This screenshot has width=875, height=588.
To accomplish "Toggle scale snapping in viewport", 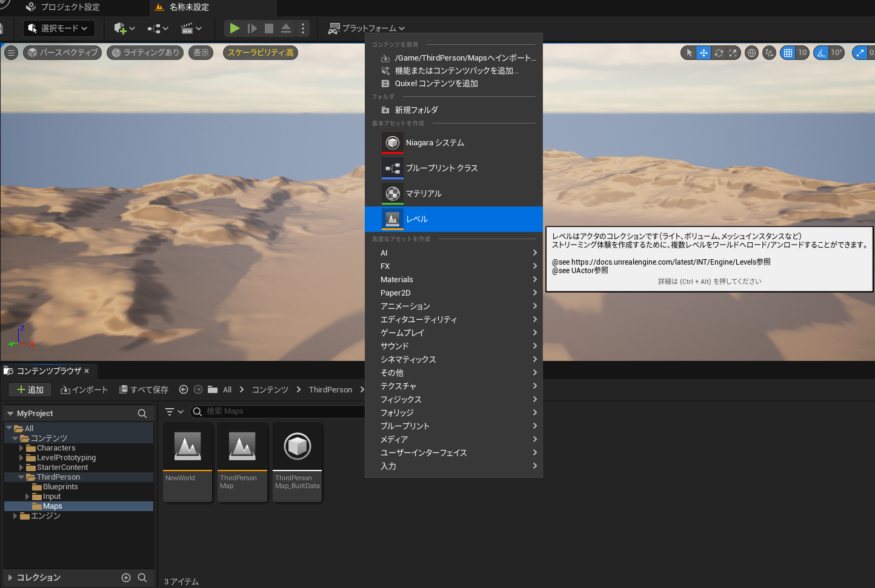I will point(860,53).
